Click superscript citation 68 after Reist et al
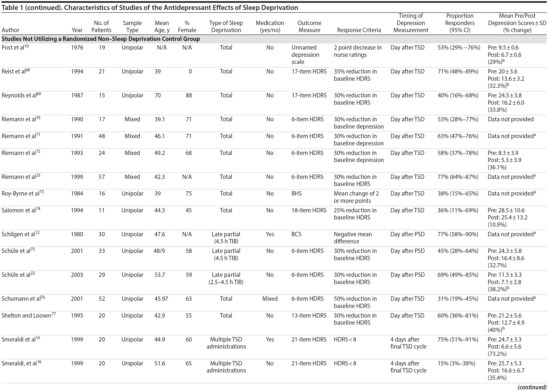548x392 pixels. tap(28, 70)
